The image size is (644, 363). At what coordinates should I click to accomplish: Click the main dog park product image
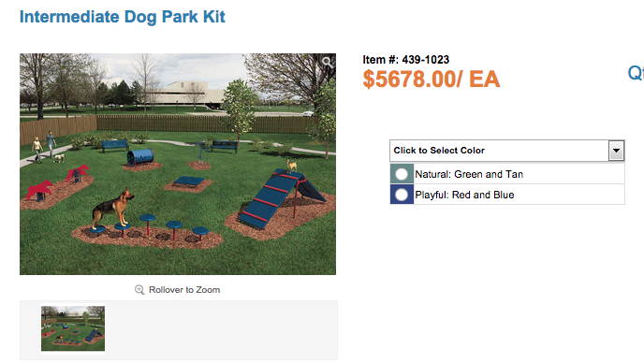(178, 165)
